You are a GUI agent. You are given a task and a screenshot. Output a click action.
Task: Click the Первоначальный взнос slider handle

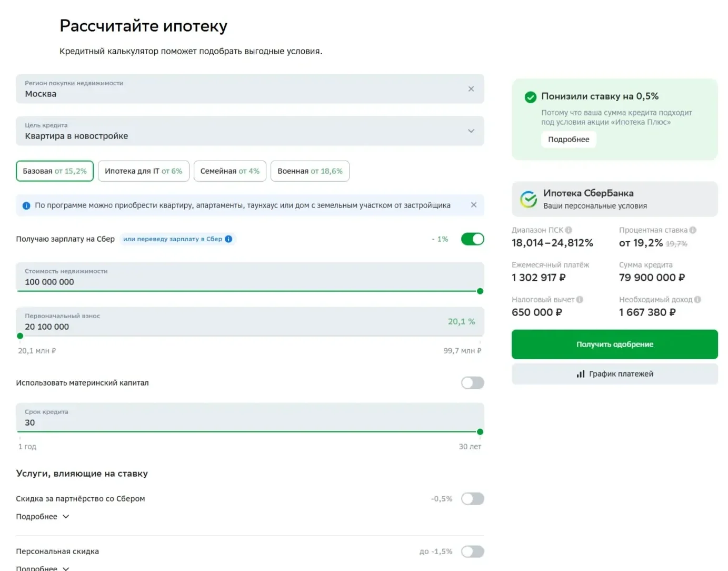[20, 336]
